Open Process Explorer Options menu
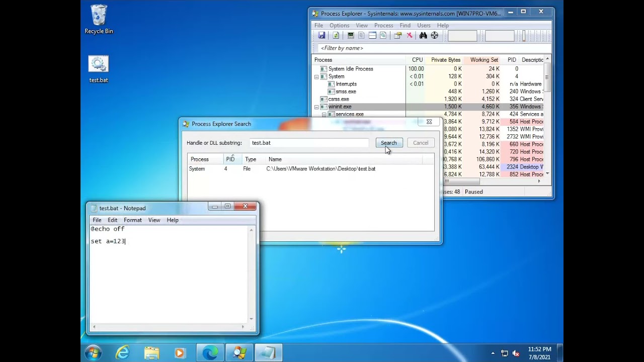This screenshot has width=644, height=362. (340, 25)
